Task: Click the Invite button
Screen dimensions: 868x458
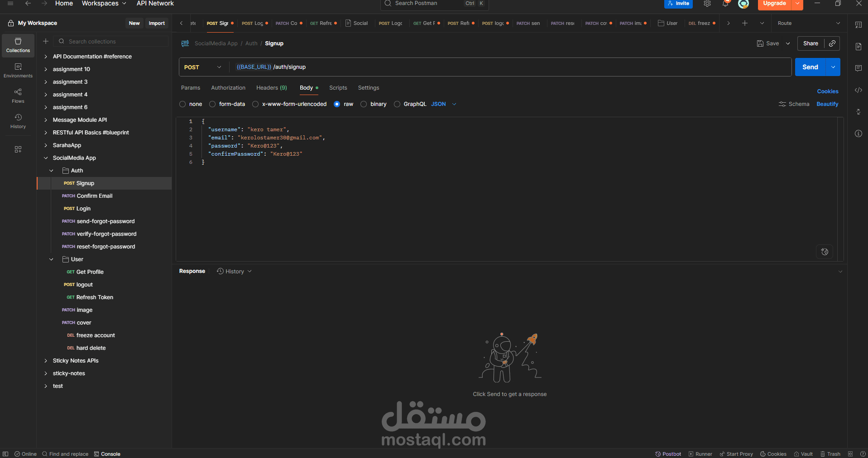Action: click(678, 4)
